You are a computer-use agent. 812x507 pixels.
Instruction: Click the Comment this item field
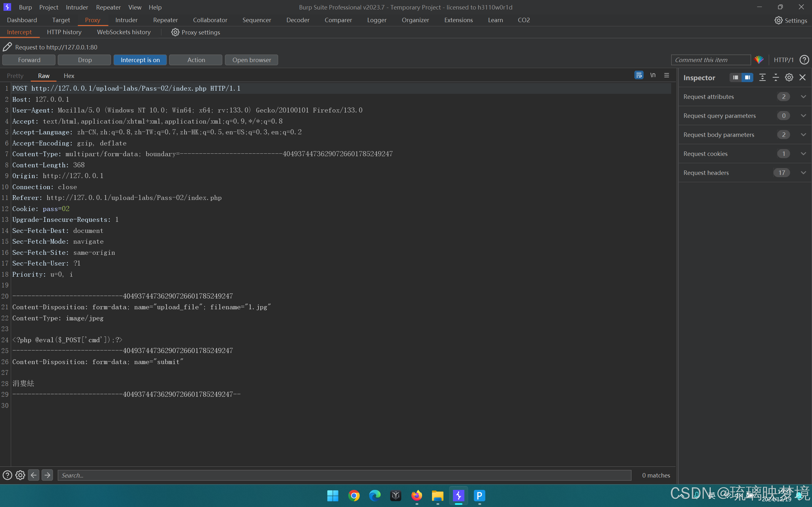(x=710, y=60)
